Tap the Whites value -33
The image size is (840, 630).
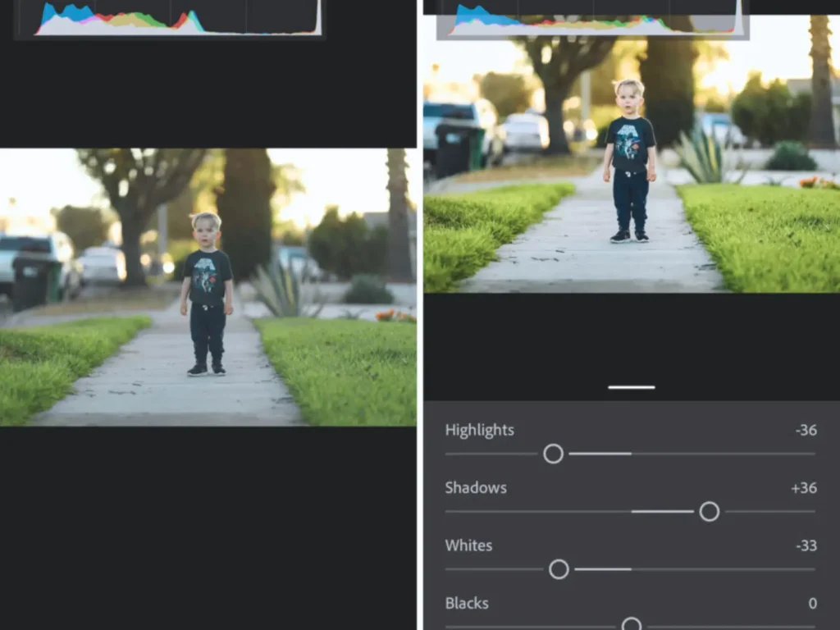pos(806,546)
